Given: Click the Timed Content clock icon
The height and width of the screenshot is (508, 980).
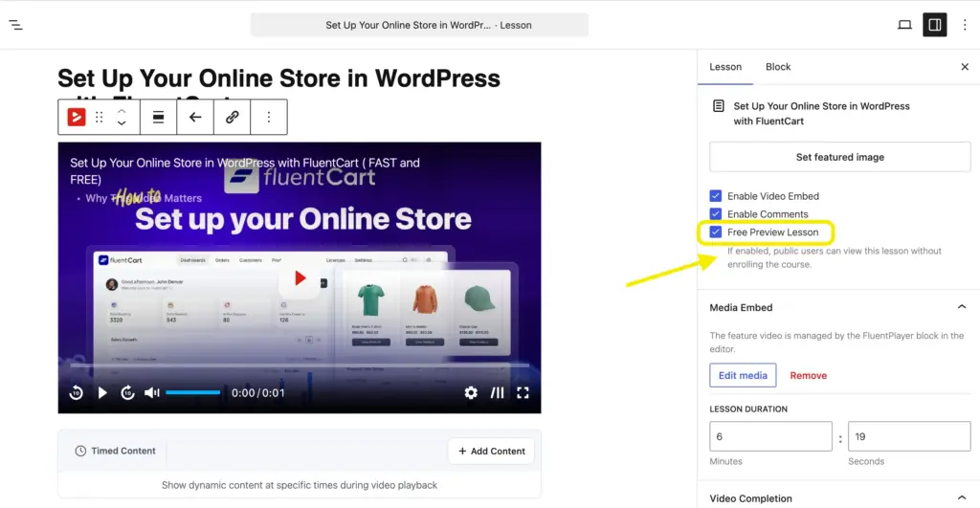Looking at the screenshot, I should click(80, 451).
